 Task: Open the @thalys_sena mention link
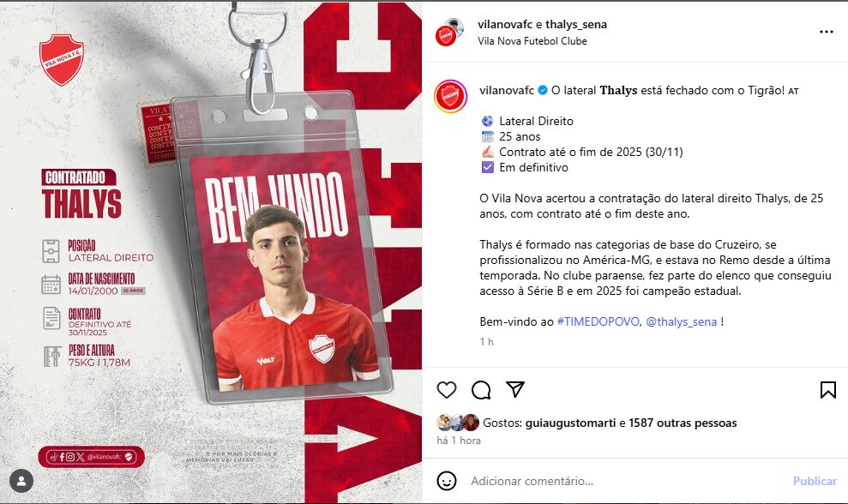pyautogui.click(x=682, y=321)
